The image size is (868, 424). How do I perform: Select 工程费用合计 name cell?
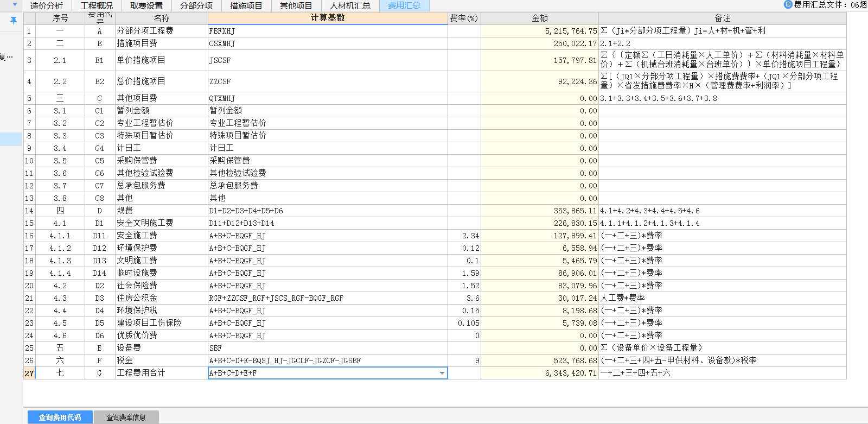(162, 373)
